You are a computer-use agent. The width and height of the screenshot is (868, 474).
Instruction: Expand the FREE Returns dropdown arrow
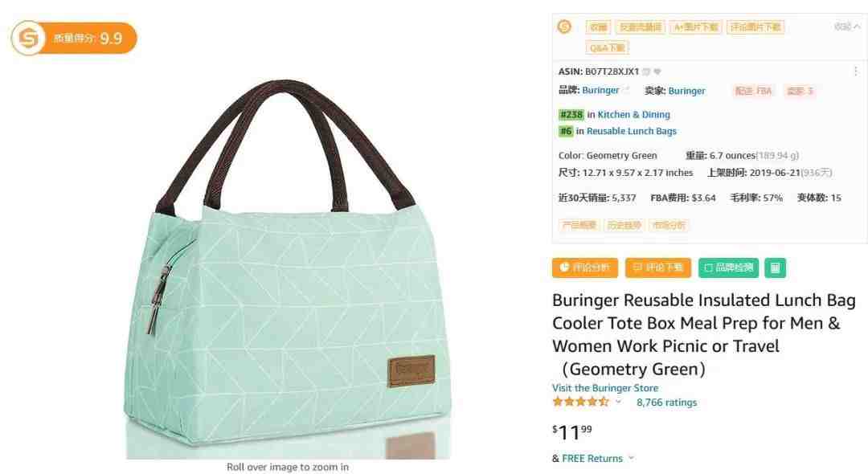pyautogui.click(x=631, y=458)
